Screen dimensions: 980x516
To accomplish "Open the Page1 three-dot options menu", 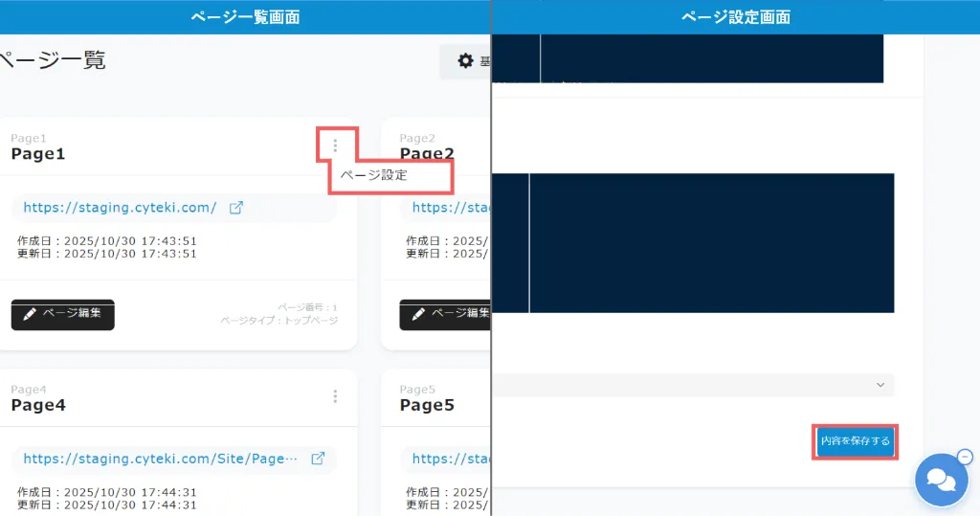I will pos(335,146).
